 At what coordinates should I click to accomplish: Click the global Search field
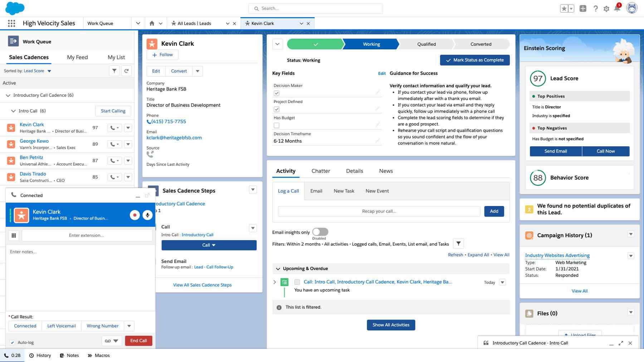click(316, 9)
